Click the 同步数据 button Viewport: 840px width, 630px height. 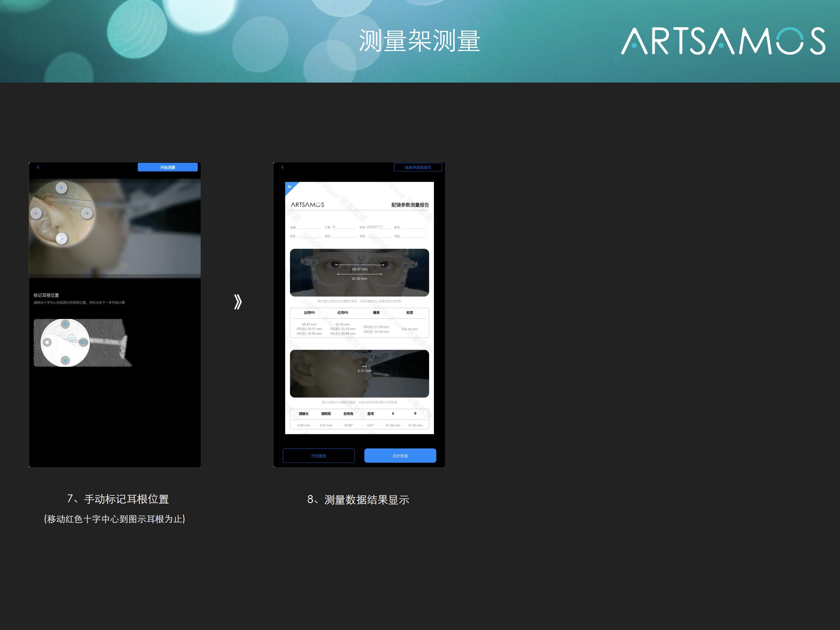[x=400, y=456]
